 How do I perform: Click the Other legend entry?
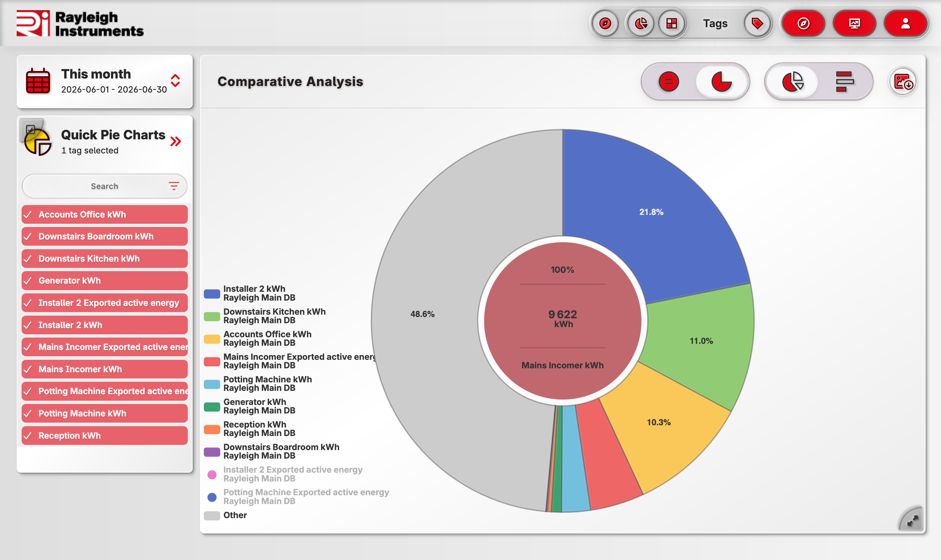[225, 516]
